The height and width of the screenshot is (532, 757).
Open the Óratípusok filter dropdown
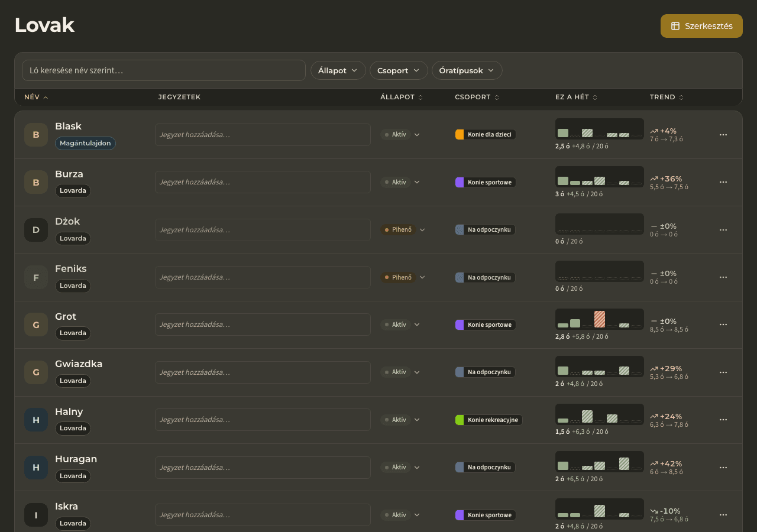click(x=467, y=70)
